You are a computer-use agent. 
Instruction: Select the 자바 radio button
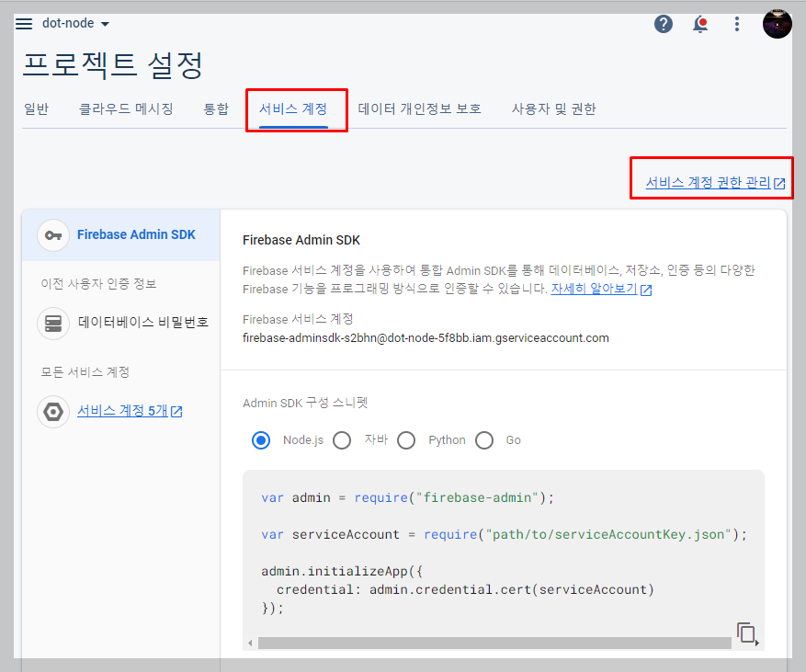[342, 440]
